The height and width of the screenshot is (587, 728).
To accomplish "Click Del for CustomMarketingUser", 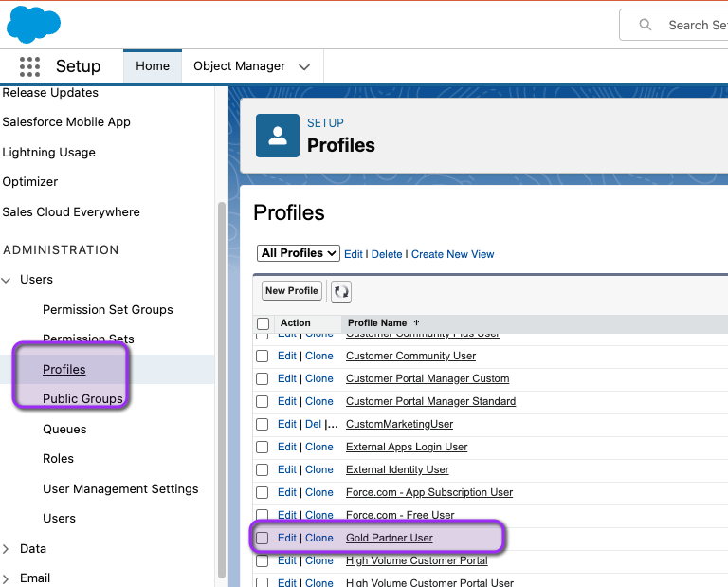I will pyautogui.click(x=313, y=424).
